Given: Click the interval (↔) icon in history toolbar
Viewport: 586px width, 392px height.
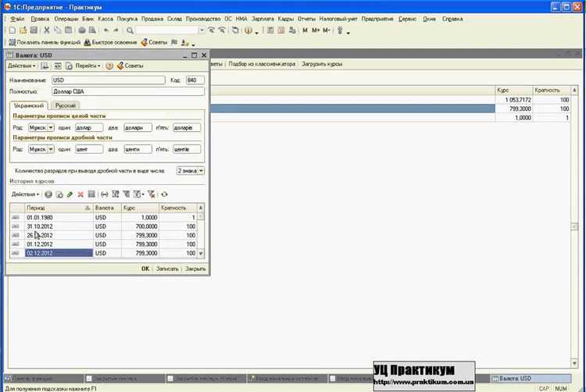Looking at the screenshot, I should point(105,194).
